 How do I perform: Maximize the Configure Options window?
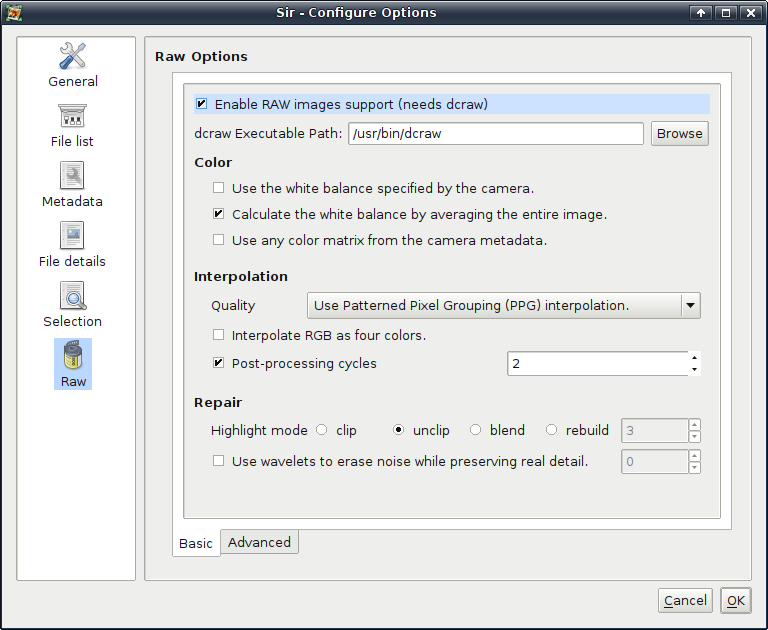click(726, 13)
